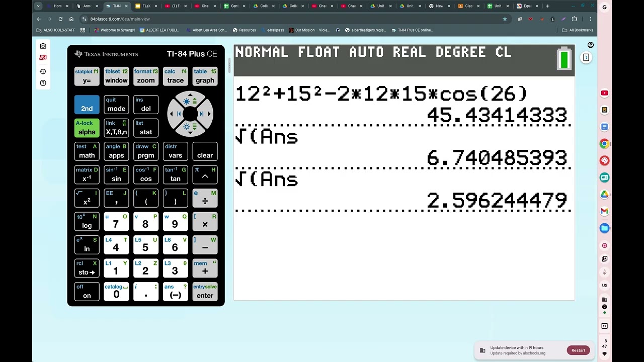Open the TI-84 Plus CE online bookmark
Image resolution: width=644 pixels, height=362 pixels.
[x=412, y=30]
